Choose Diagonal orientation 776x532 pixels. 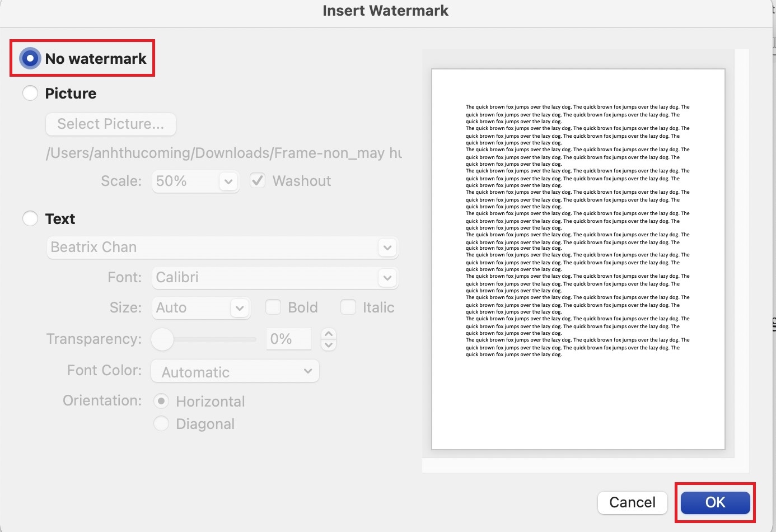pos(162,424)
